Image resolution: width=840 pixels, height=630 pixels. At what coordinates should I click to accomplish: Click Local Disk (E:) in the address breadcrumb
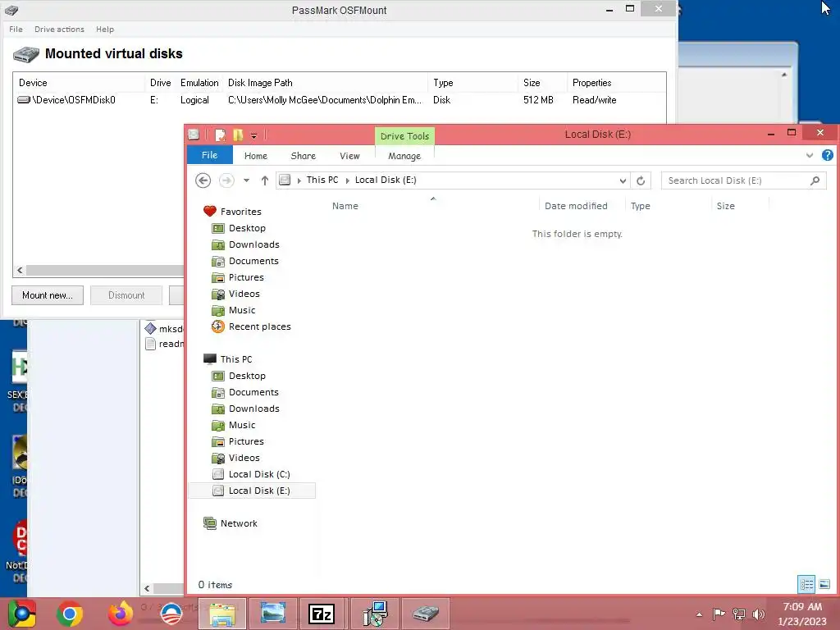click(x=386, y=180)
